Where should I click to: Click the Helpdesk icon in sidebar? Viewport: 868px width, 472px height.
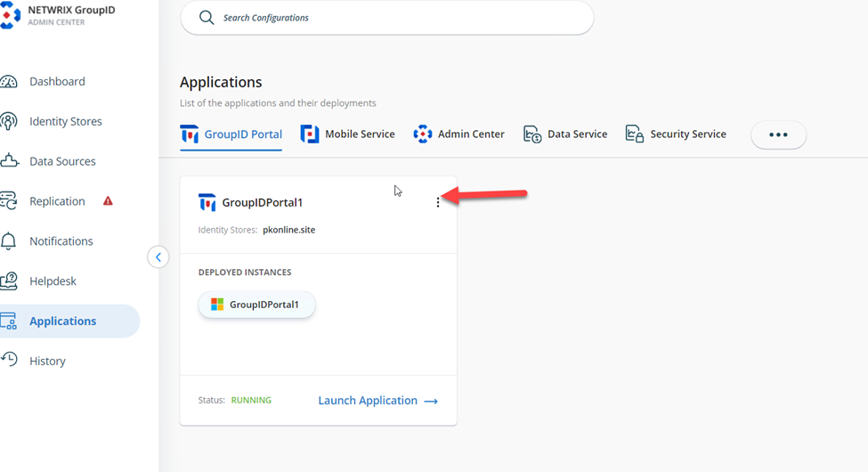pyautogui.click(x=8, y=281)
